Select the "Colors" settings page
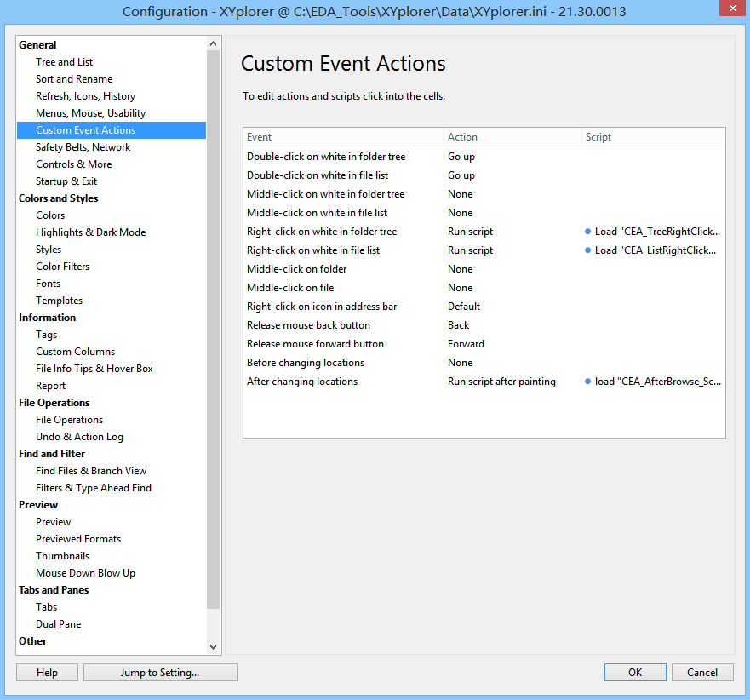This screenshot has height=700, width=750. pos(50,215)
